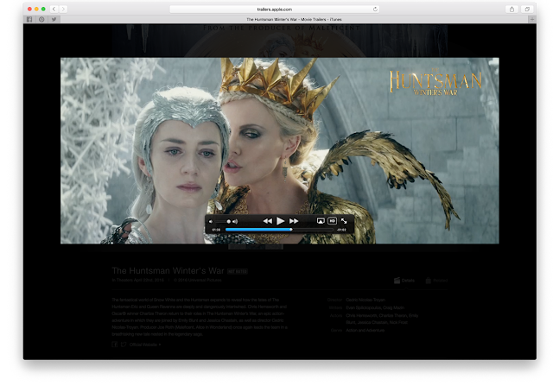
Task: Open the Twitter bookmark in the favorites bar
Action: point(54,19)
